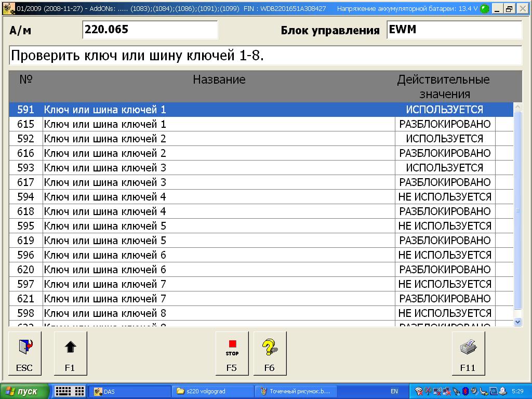Select row 597 Ключ или шина ключей 7
Viewport: 532px width, 399px height.
coord(261,284)
